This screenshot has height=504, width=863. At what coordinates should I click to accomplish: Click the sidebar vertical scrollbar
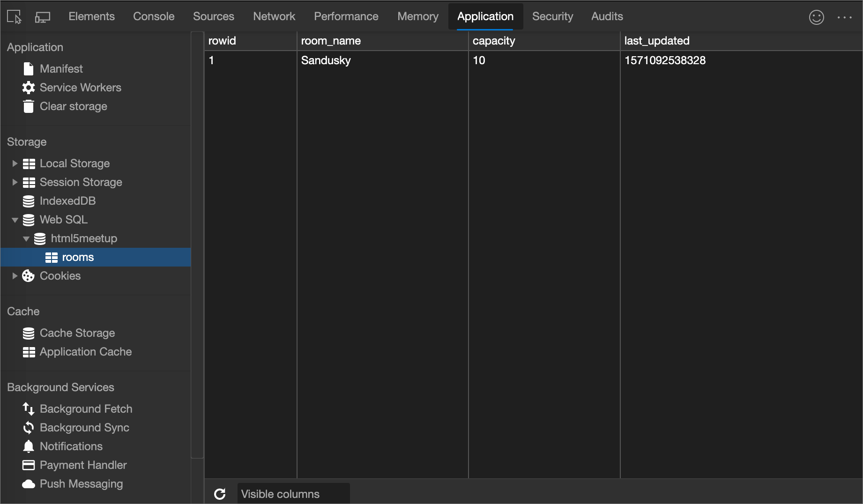[197, 245]
